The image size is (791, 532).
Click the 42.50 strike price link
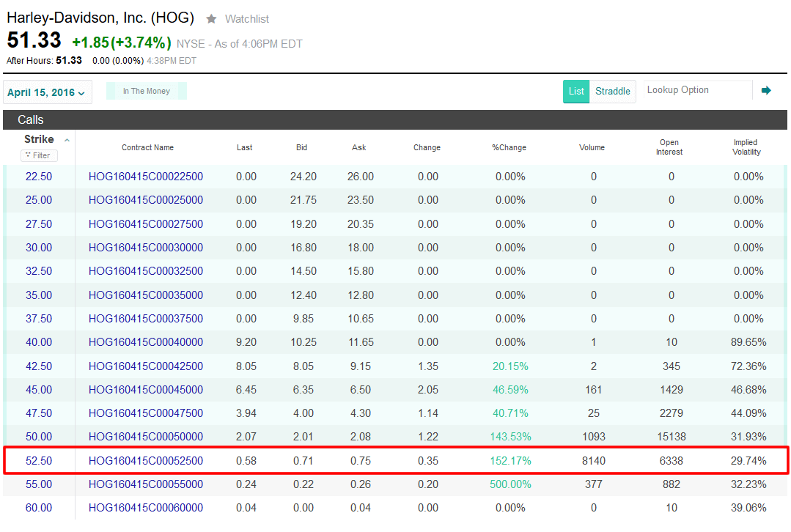point(39,366)
